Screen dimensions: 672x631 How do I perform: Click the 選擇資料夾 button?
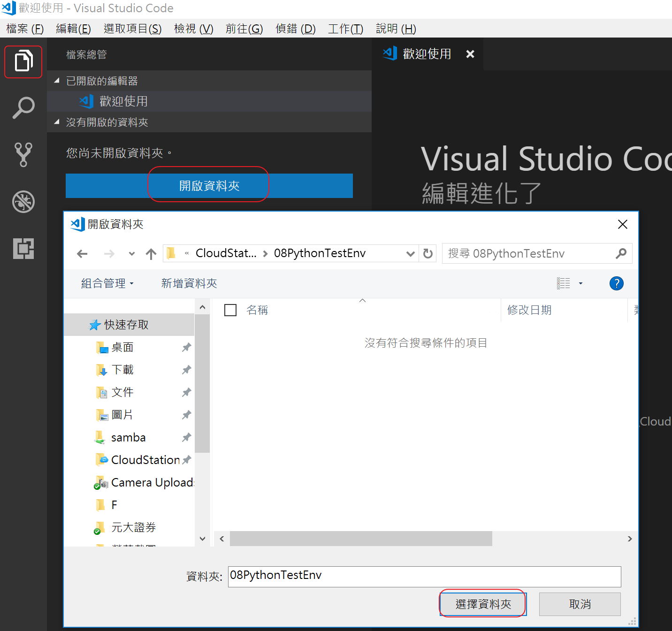[x=482, y=604]
